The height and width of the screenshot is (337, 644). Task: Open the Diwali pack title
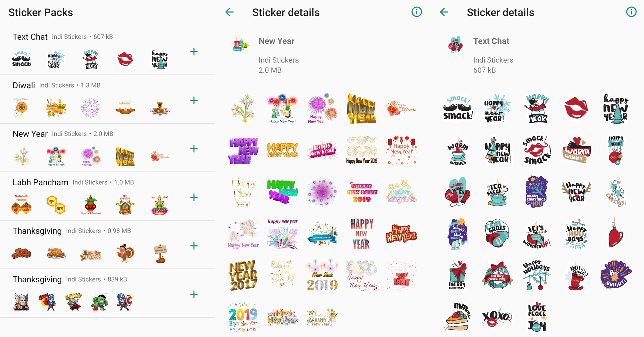click(24, 85)
